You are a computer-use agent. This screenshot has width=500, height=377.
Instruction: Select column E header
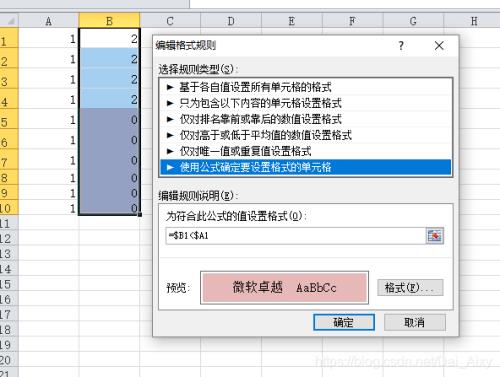[x=292, y=21]
